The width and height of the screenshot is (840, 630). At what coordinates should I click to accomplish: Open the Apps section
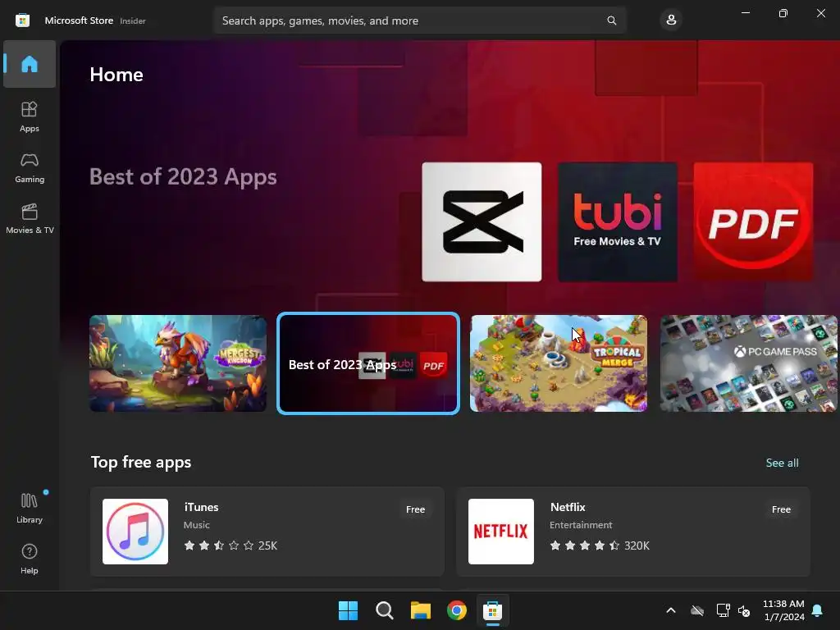(x=30, y=116)
